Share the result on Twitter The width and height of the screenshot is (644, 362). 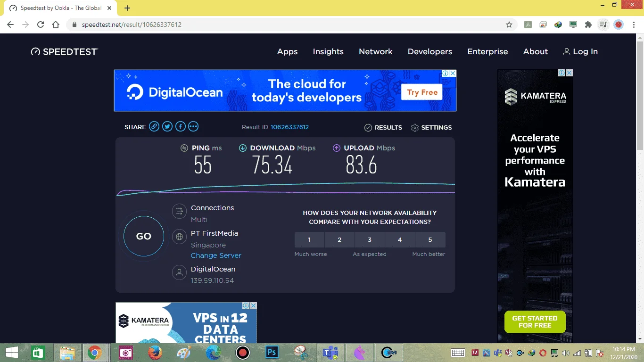167,126
